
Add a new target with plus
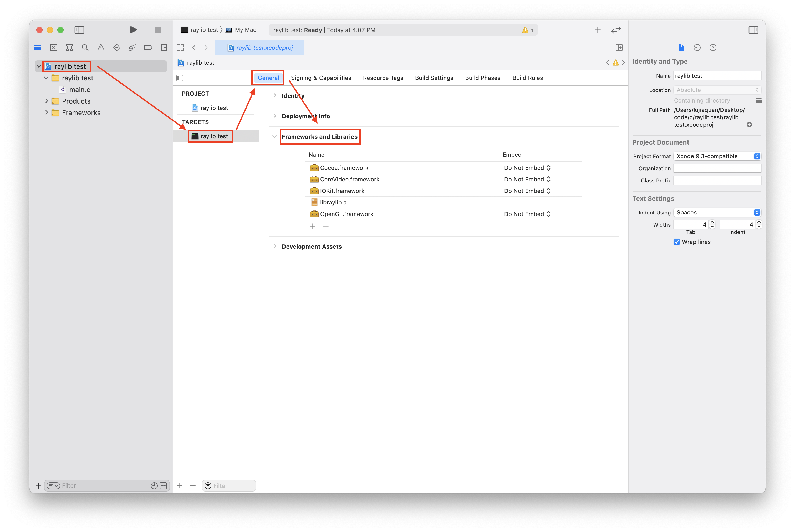tap(180, 485)
